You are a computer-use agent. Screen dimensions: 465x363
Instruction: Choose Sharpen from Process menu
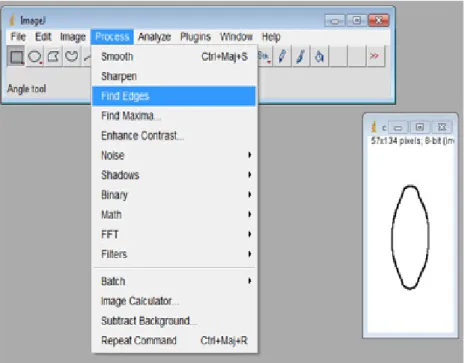pyautogui.click(x=174, y=76)
